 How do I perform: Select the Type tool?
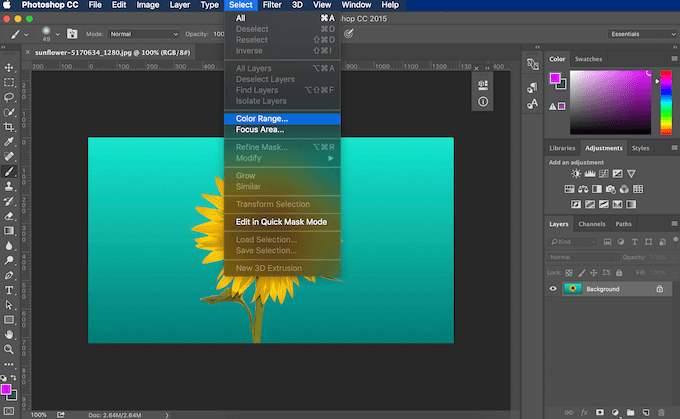coord(9,290)
